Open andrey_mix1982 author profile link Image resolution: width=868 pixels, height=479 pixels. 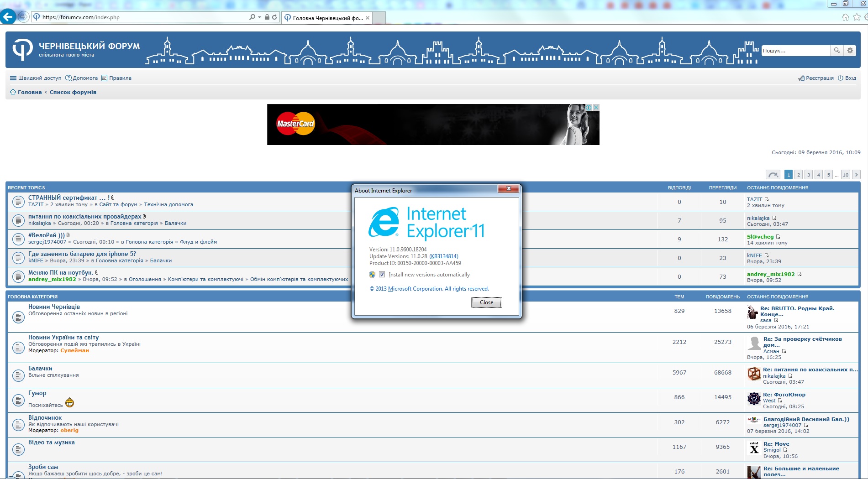[52, 279]
